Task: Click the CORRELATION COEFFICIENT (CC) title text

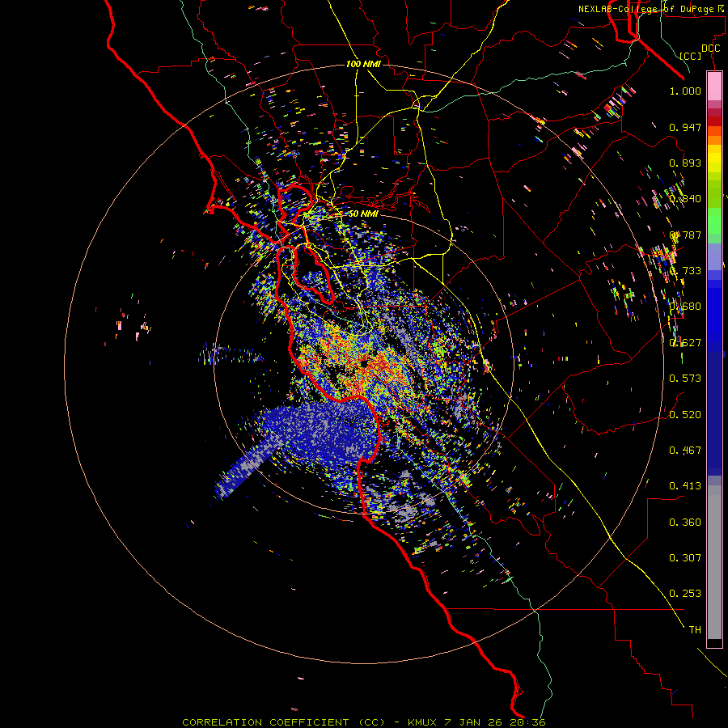Action: pos(283,722)
